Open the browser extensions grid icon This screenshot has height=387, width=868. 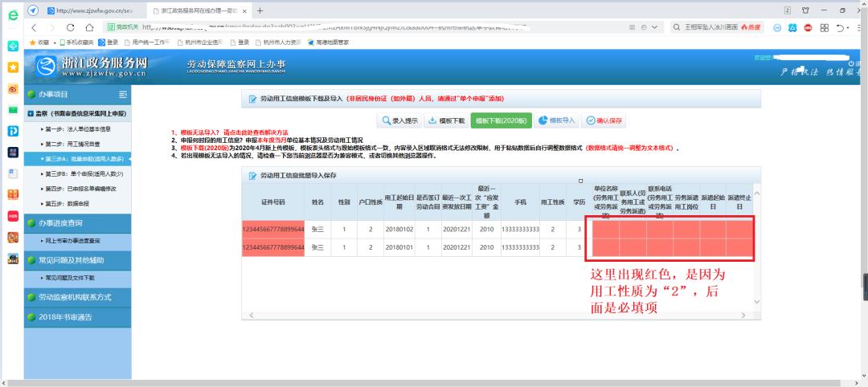(825, 27)
